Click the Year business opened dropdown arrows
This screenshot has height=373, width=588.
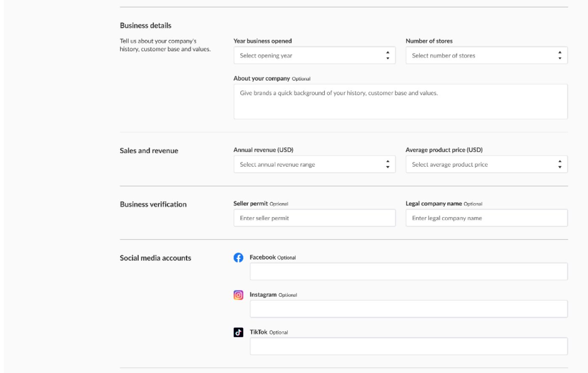[x=387, y=56]
